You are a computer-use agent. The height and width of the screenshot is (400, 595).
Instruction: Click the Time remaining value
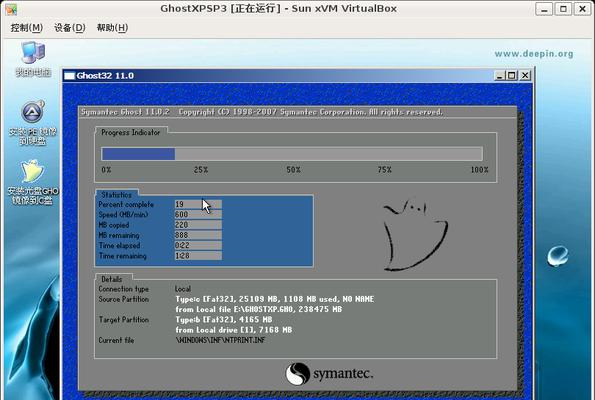tap(198, 256)
